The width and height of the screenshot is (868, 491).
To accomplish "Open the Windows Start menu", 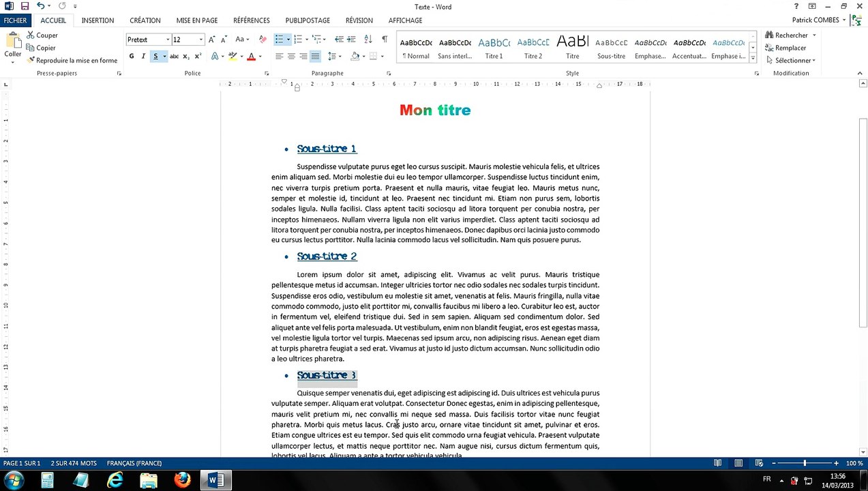I will coord(14,480).
